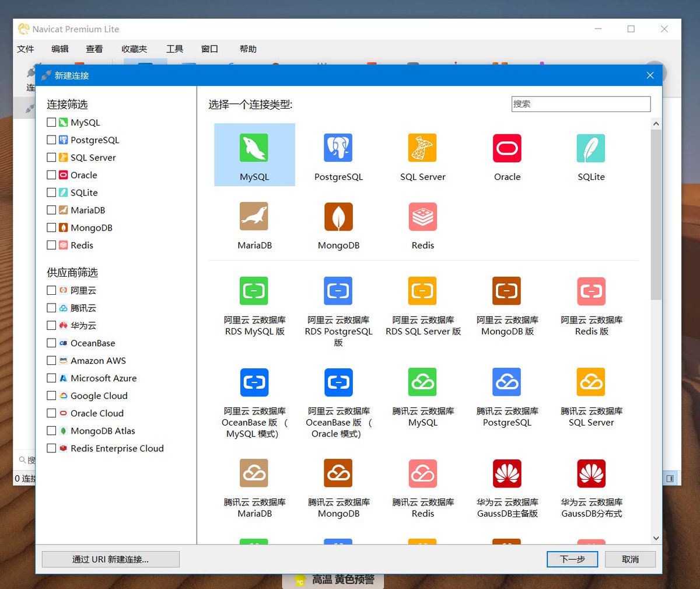Toggle the Oracle connection filter checkbox
700x589 pixels.
[x=51, y=175]
